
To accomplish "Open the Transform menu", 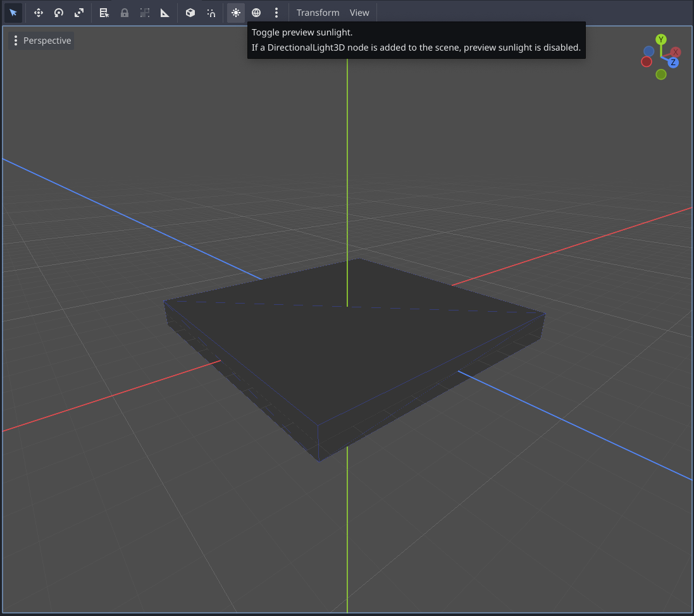I will (318, 13).
